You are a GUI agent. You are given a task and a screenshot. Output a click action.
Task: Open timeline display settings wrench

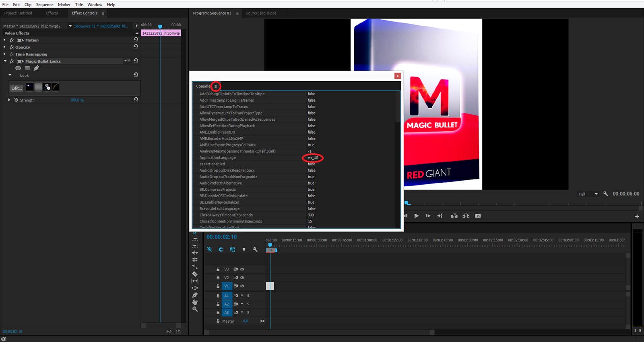coord(255,249)
